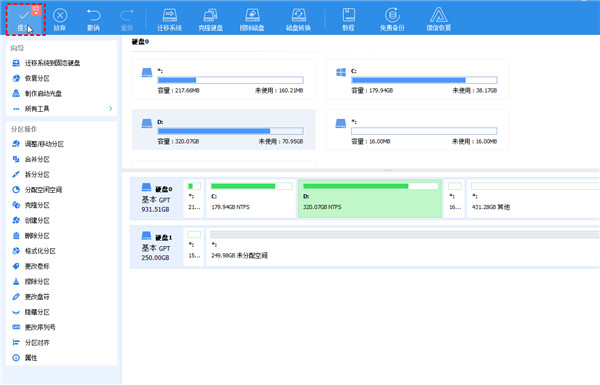Select the D: 320.07GB partition card
The width and height of the screenshot is (600, 385).
(x=223, y=130)
